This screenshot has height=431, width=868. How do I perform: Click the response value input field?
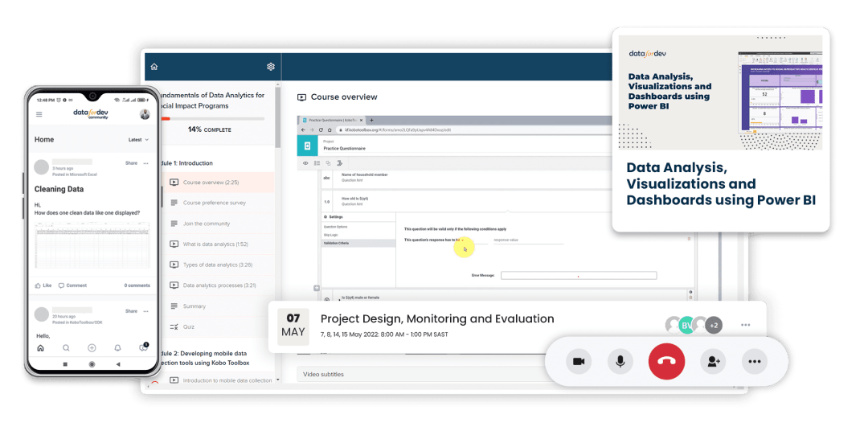click(x=528, y=240)
